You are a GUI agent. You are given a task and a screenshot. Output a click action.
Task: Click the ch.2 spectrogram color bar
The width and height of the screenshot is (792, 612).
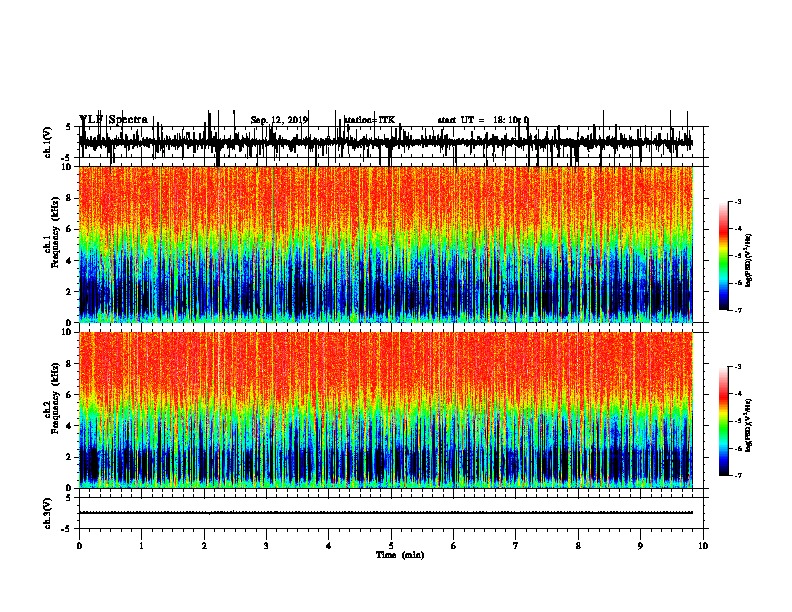[x=724, y=421]
